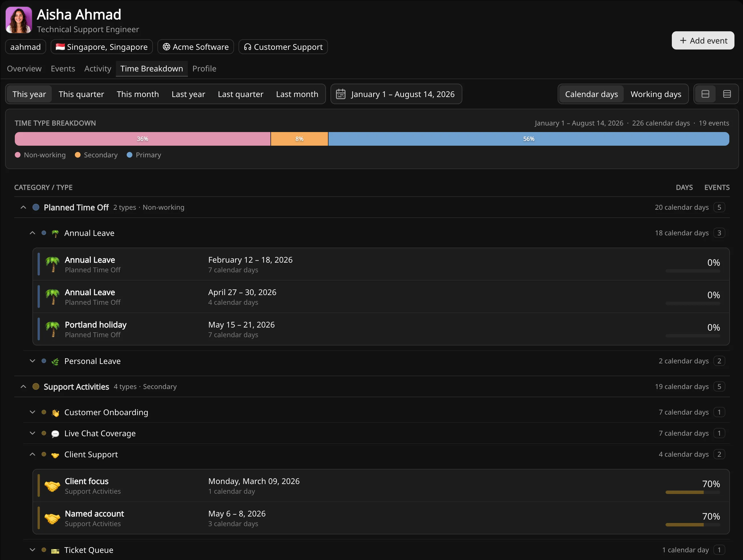Screen dimensions: 743x560
Task: Click the palm tree icon for February 12 – 18 leave
Action: pos(52,264)
